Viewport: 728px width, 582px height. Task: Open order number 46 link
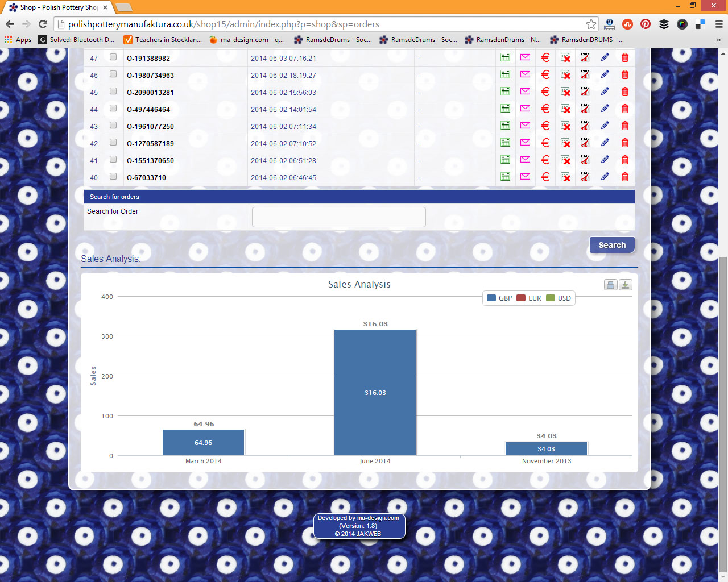[94, 76]
